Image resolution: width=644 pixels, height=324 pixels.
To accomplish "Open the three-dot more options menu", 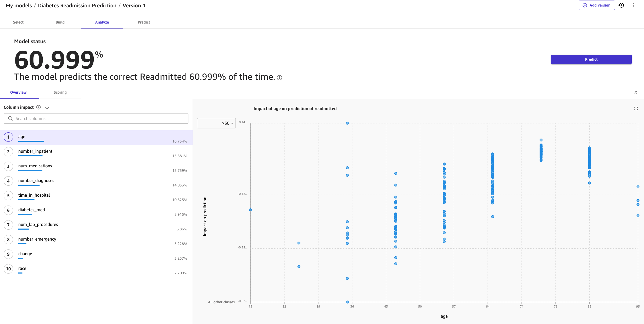I will coord(634,5).
